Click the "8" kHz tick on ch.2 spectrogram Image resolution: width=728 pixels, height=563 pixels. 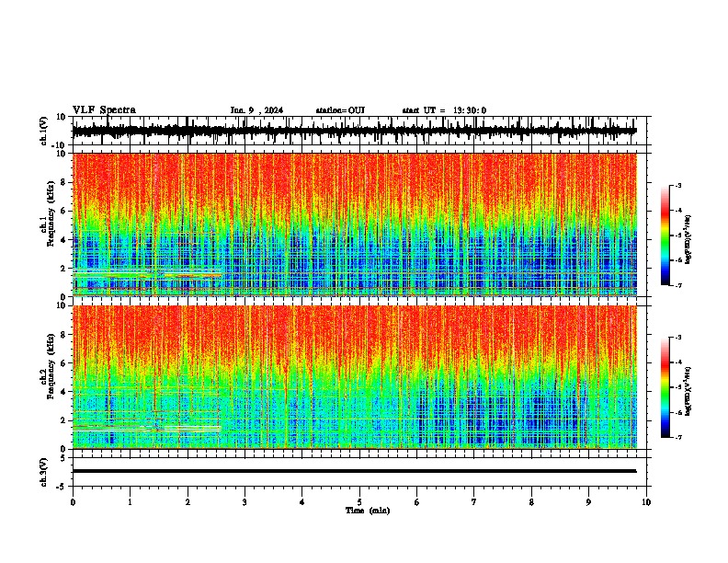[x=63, y=335]
